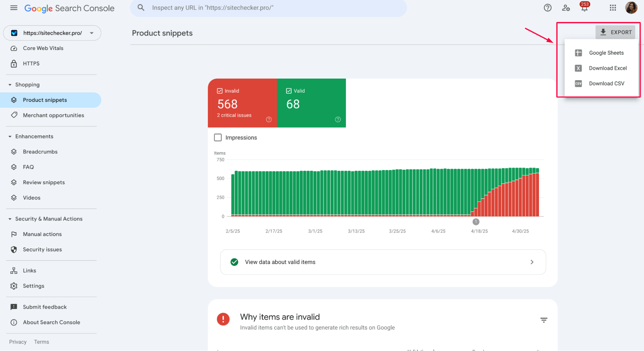Click the Merchant opportunities tag icon
The height and width of the screenshot is (351, 644).
click(14, 115)
